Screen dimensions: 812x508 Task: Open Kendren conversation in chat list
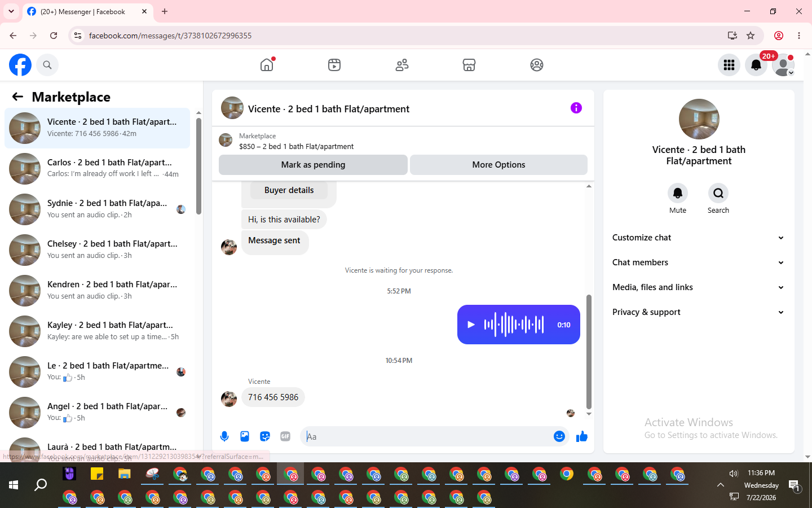[98, 291]
